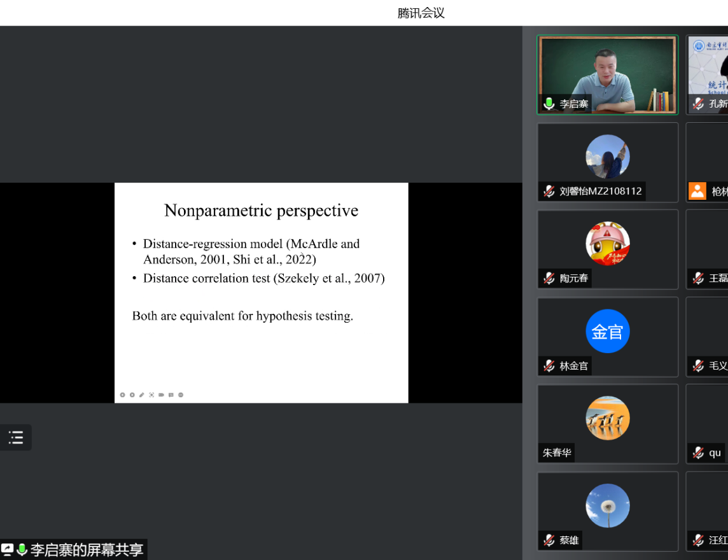Click the camera icon on slide toolbar
This screenshot has width=728, height=560.
pos(161,395)
